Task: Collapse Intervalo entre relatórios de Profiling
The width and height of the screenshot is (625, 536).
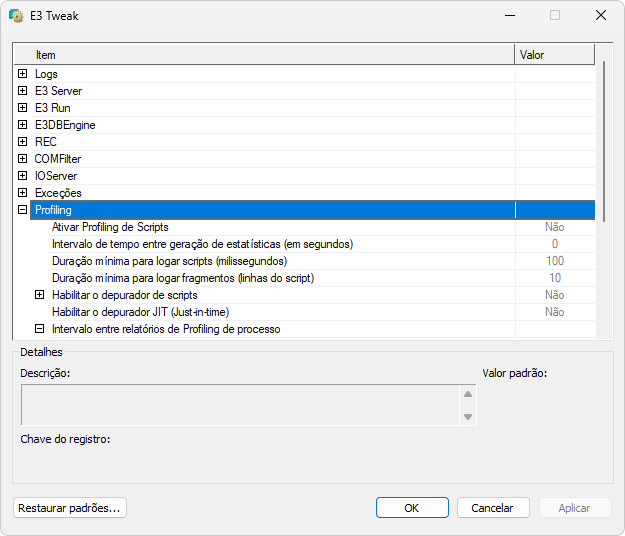Action: [39, 329]
